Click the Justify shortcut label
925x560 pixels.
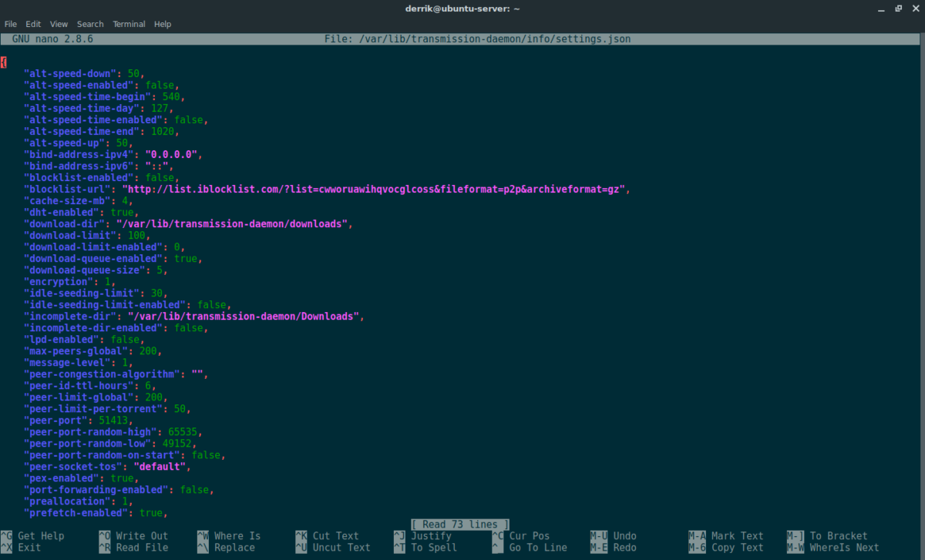(431, 536)
